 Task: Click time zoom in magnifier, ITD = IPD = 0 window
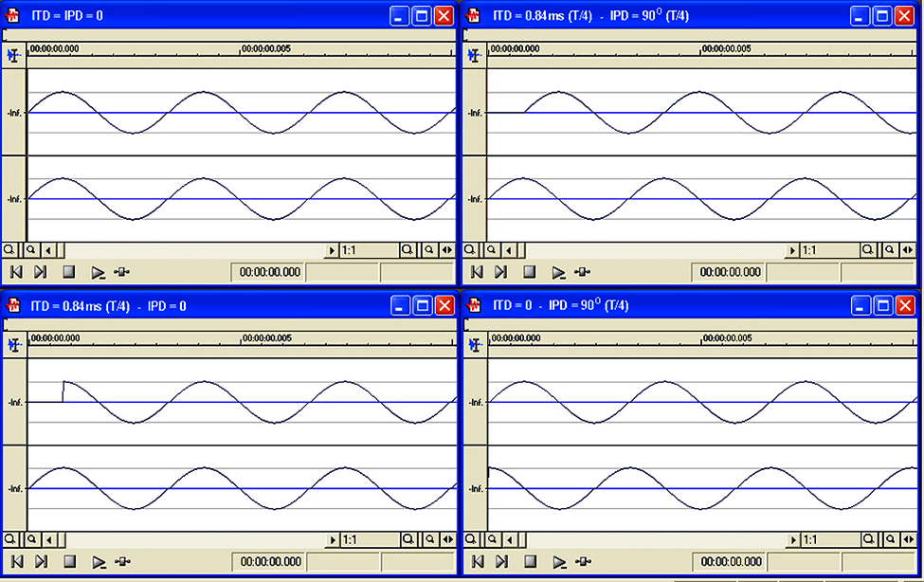9,250
